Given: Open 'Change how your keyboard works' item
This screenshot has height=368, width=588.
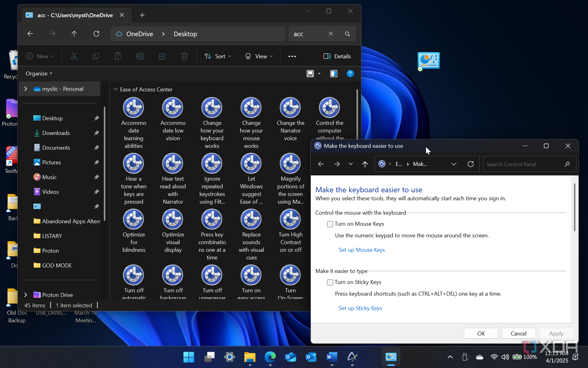Looking at the screenshot, I should pyautogui.click(x=212, y=123).
